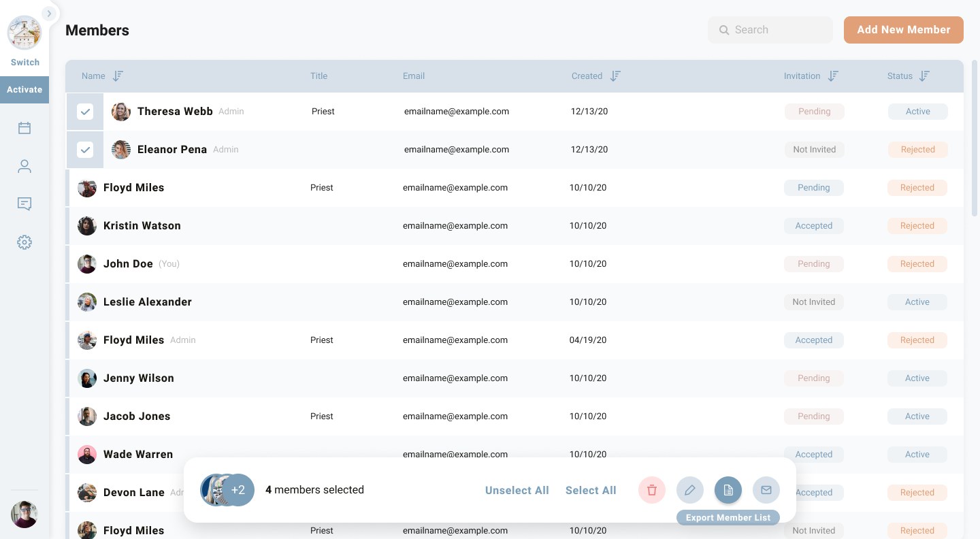Image resolution: width=980 pixels, height=539 pixels.
Task: Sort by Created date using the sort icon
Action: point(615,76)
